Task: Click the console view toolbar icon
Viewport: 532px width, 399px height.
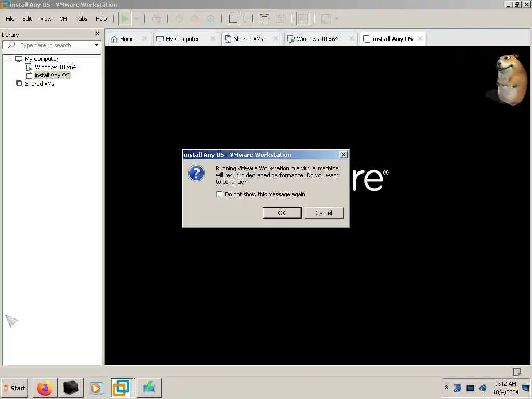Action: point(303,19)
